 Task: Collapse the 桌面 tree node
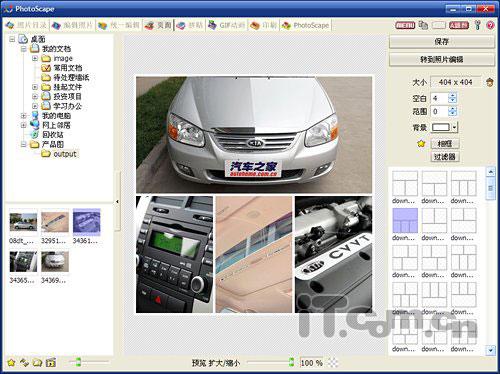pos(12,39)
